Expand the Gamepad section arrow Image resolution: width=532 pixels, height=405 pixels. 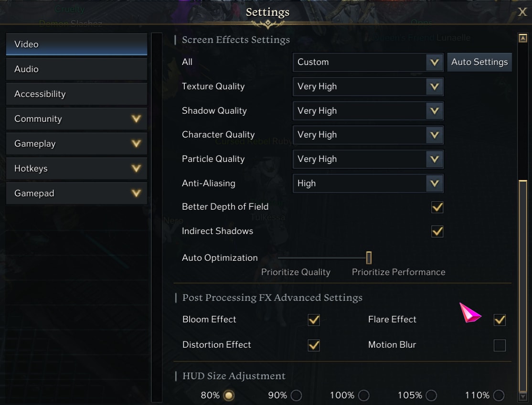136,193
